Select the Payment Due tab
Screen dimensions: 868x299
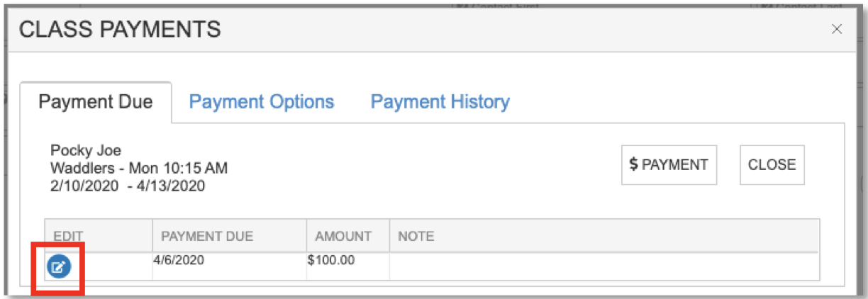tap(95, 102)
